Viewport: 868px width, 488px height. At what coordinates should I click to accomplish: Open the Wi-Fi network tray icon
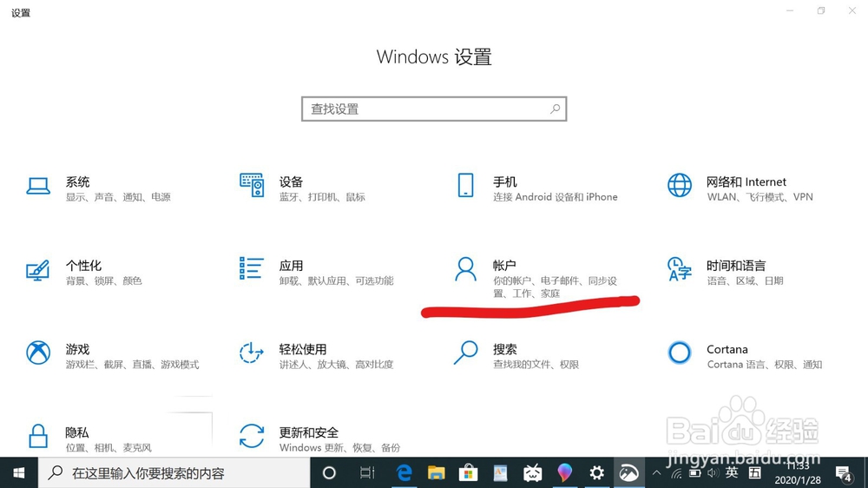[x=676, y=473]
